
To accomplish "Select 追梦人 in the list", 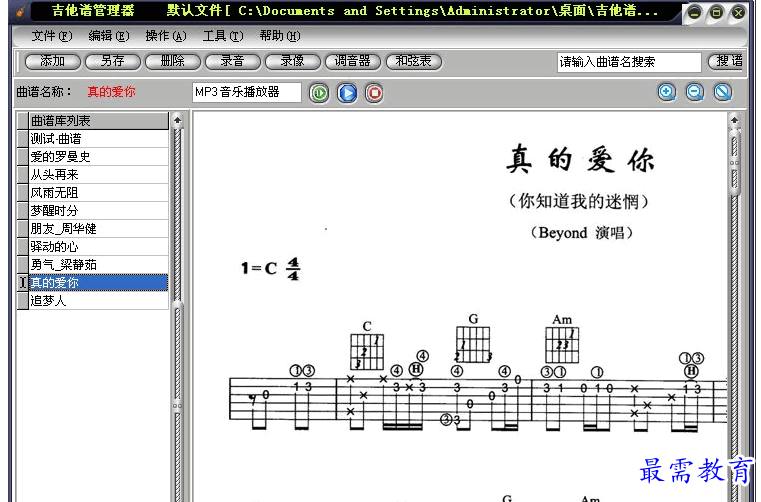I will 99,301.
